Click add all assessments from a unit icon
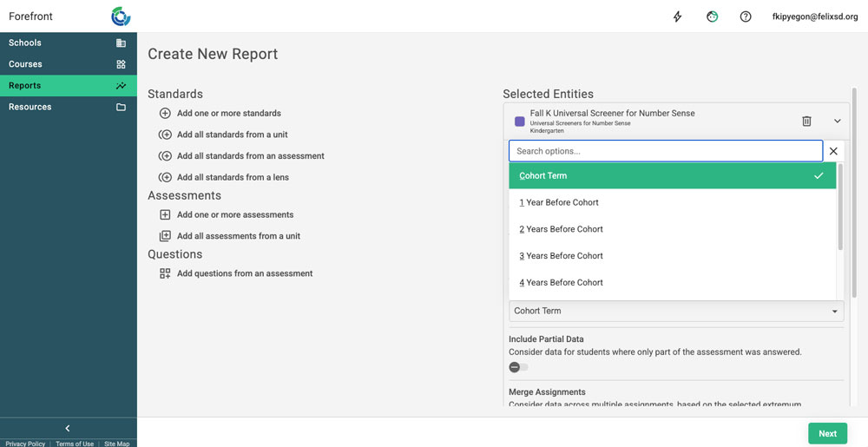Screen dimensions: 868x447 165,236
